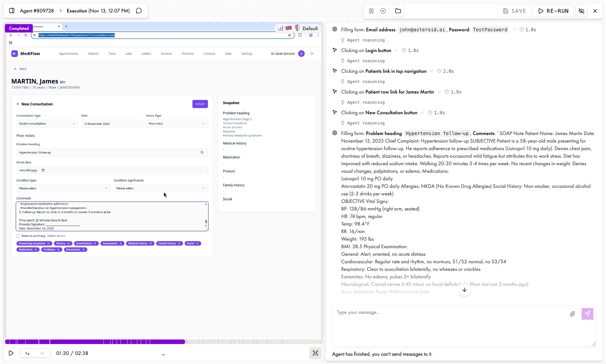Open the Labs menu
Screen dimensions: 606x364
tap(129, 54)
